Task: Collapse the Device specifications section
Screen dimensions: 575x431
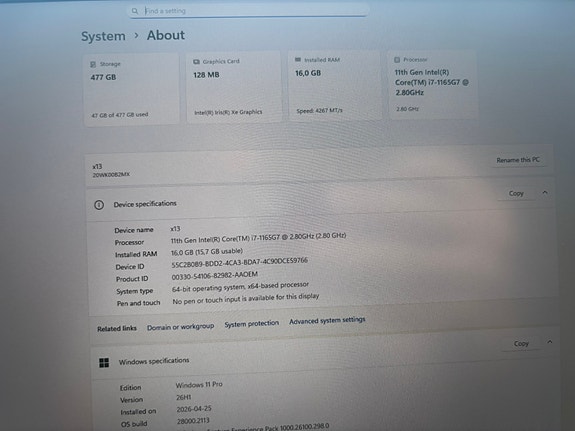Action: pyautogui.click(x=545, y=192)
